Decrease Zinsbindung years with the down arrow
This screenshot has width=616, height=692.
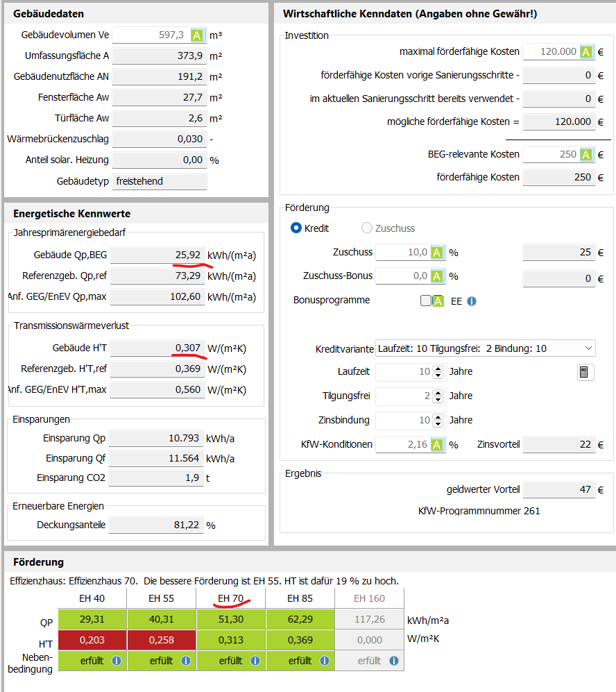(x=438, y=424)
